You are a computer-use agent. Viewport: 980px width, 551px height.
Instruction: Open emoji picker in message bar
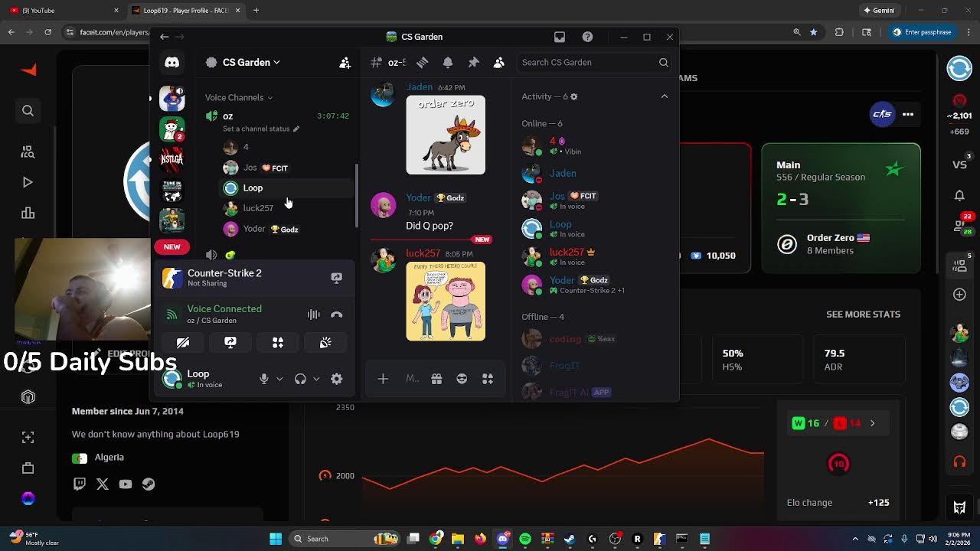click(462, 379)
